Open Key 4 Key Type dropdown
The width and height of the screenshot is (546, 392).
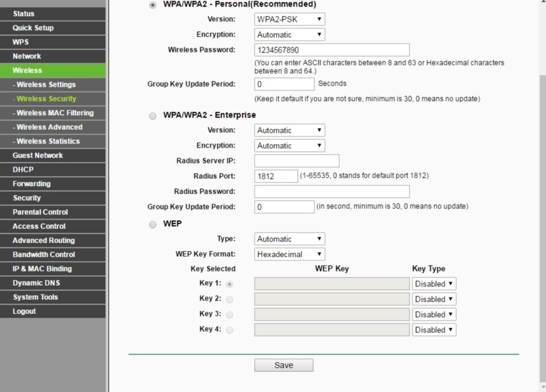434,330
